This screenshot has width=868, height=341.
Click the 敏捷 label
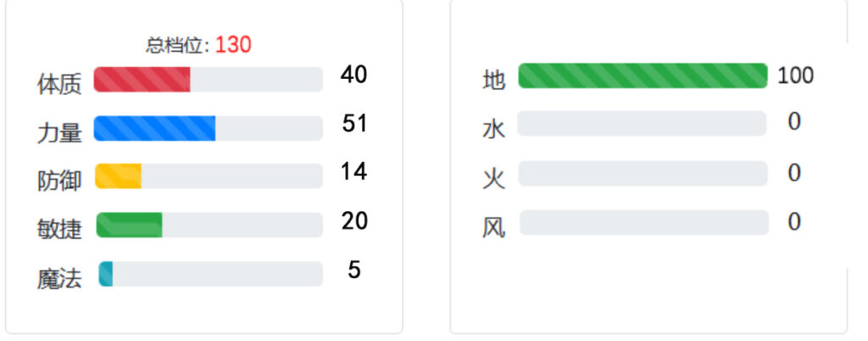pos(59,230)
